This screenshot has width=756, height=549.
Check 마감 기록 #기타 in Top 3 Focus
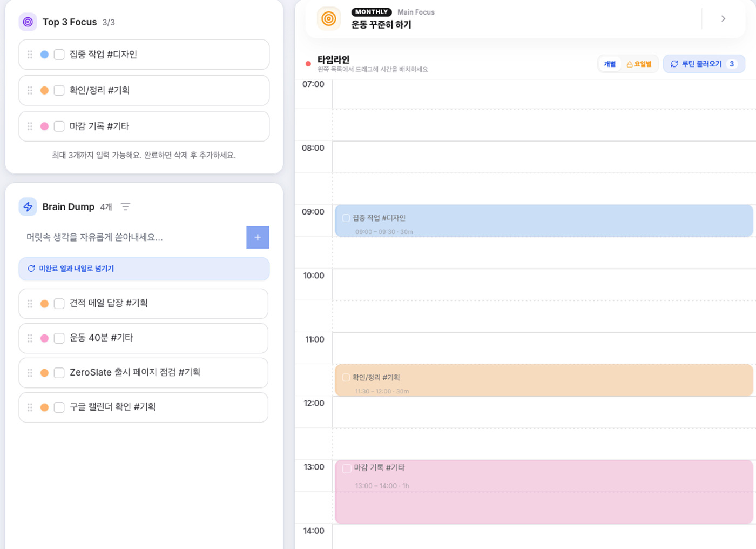tap(59, 126)
